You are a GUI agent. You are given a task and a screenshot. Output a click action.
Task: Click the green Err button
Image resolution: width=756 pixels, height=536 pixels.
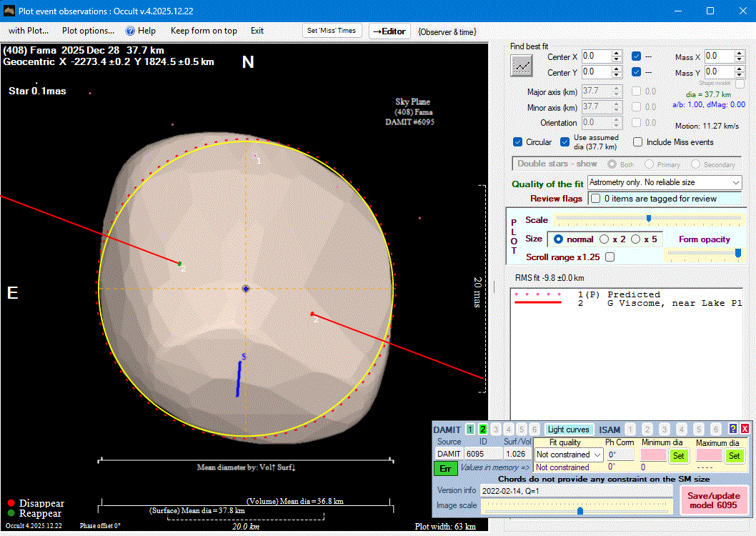(x=445, y=468)
